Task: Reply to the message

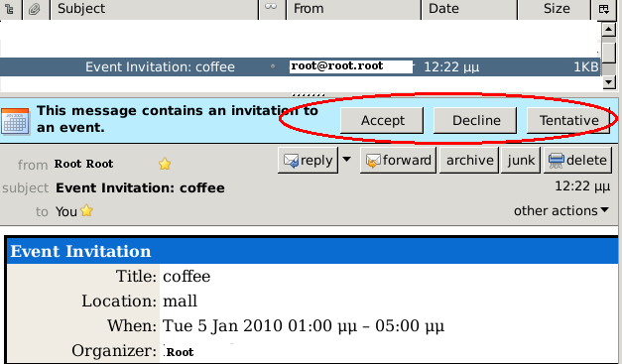Action: (308, 161)
